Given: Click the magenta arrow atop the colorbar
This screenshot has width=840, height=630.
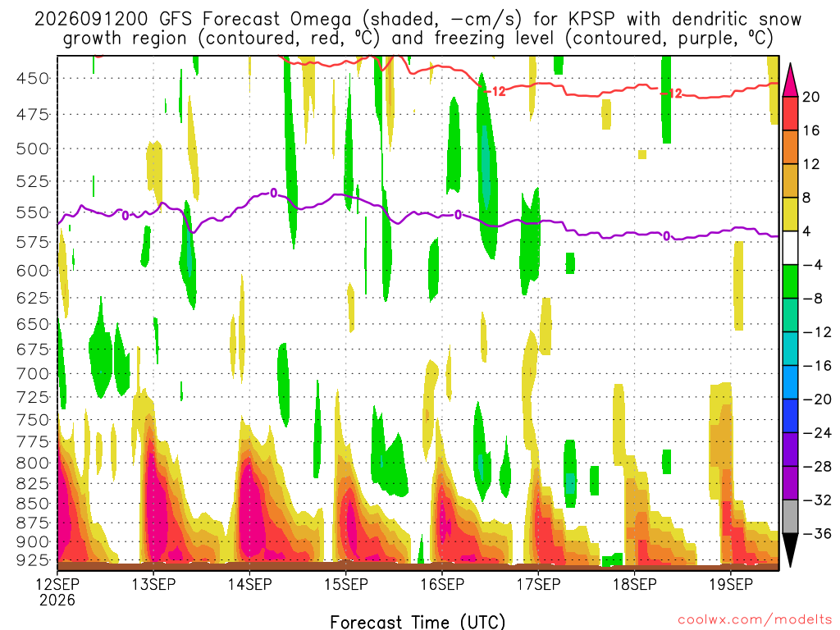Looking at the screenshot, I should click(x=790, y=80).
